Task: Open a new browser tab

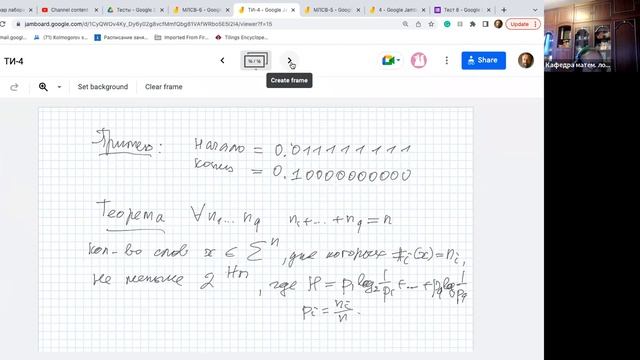Action: coord(504,10)
